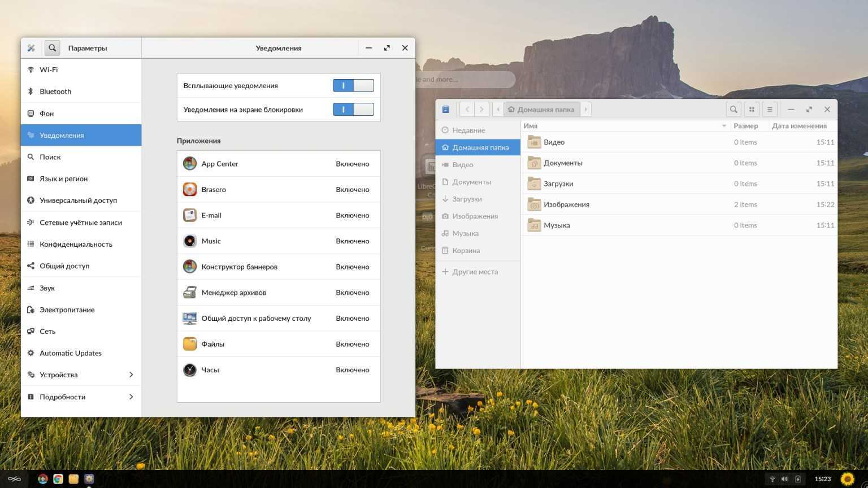
Task: Click the back arrow in Files
Action: (x=467, y=110)
